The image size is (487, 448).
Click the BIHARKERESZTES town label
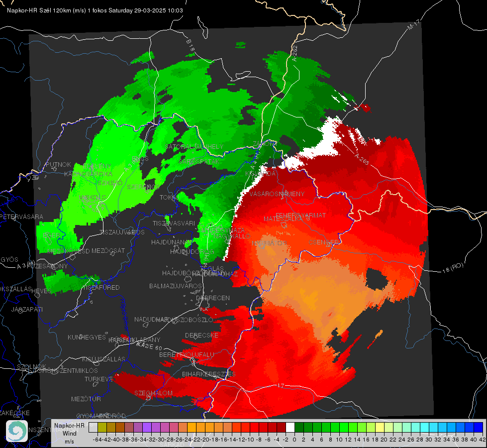(209, 374)
